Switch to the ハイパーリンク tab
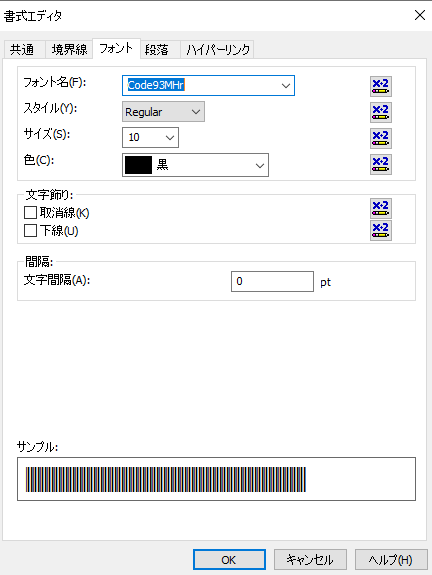432x575 pixels. coord(218,50)
